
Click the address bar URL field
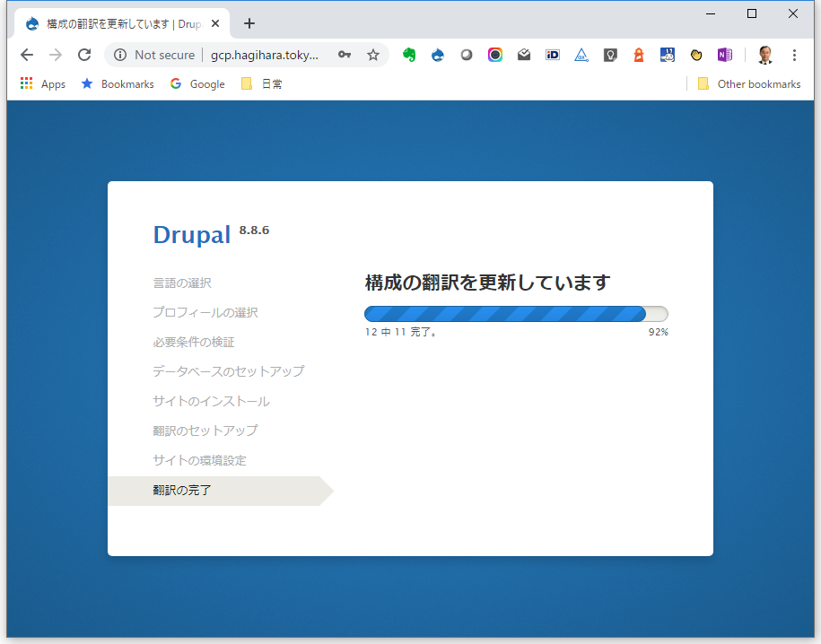coord(265,55)
